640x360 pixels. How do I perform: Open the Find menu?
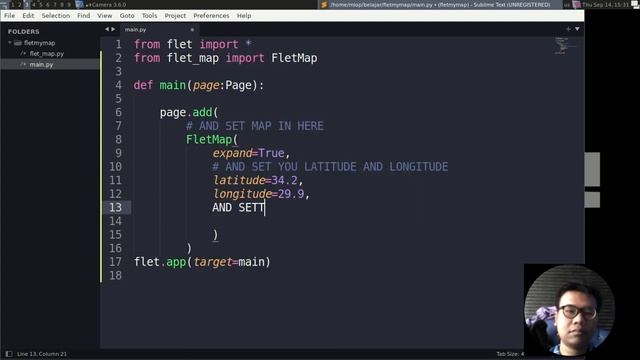(84, 16)
